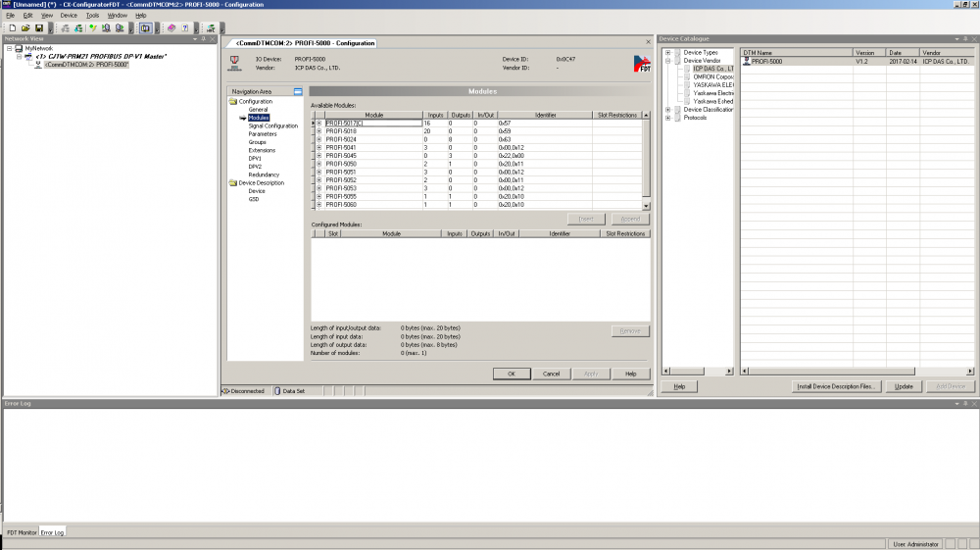Viewport: 980px width, 550px height.
Task: Click the last network toolbar icon on the right
Action: (212, 28)
